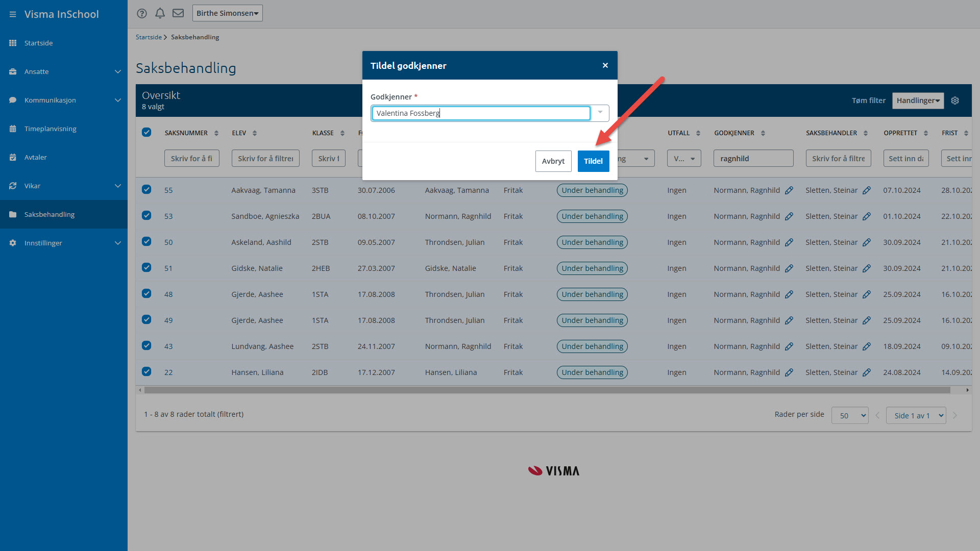Click the table settings gear icon
The image size is (980, 551).
[x=955, y=101]
